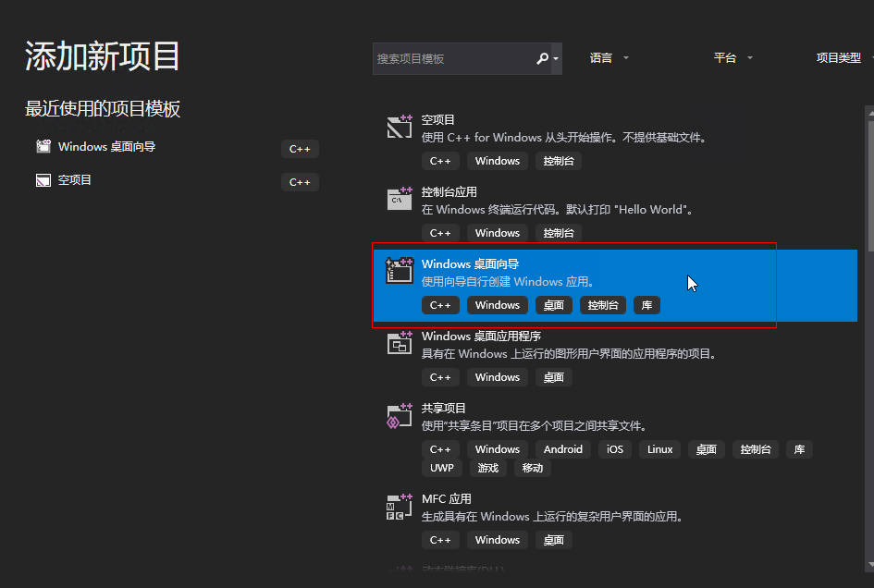Image resolution: width=874 pixels, height=588 pixels.
Task: Select the 控制台应用 template title
Action: click(449, 191)
